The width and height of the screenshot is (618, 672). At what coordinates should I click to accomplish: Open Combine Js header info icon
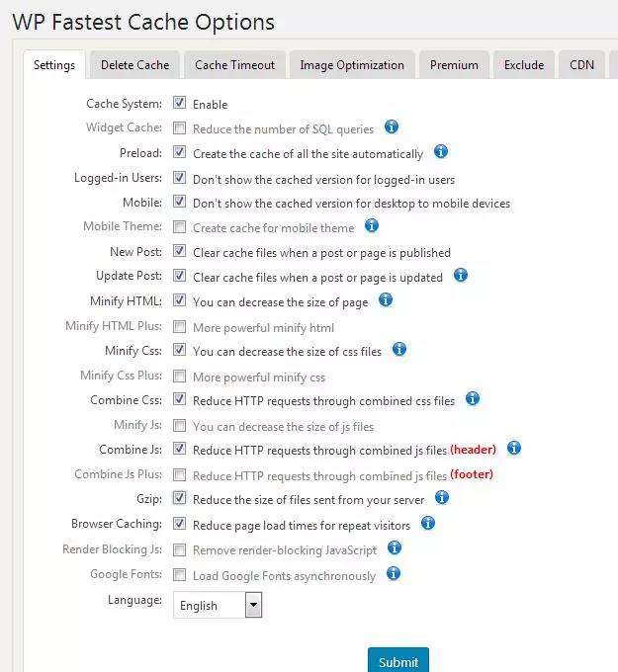[514, 449]
